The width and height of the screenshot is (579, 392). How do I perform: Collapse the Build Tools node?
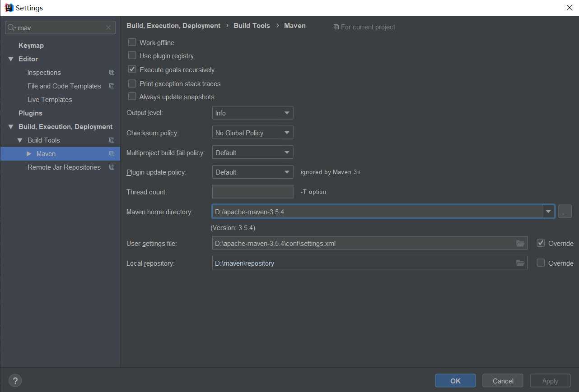pos(20,140)
